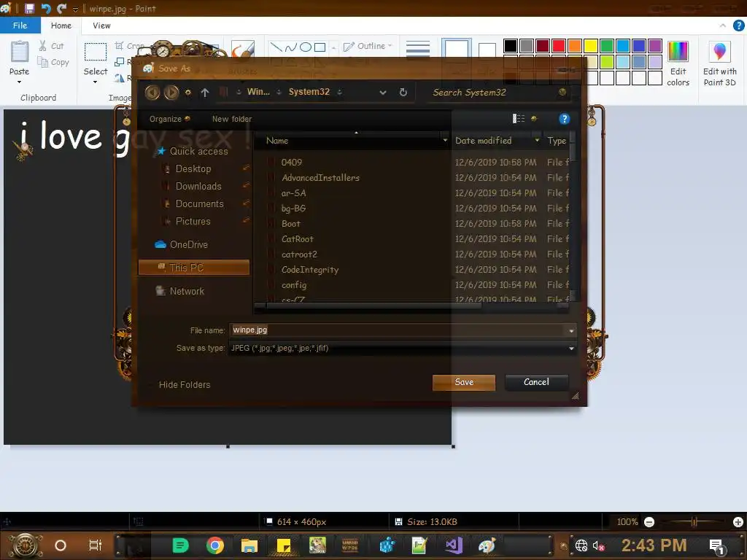This screenshot has height=560, width=747.
Task: Open Visual Studio from taskbar
Action: tap(454, 545)
